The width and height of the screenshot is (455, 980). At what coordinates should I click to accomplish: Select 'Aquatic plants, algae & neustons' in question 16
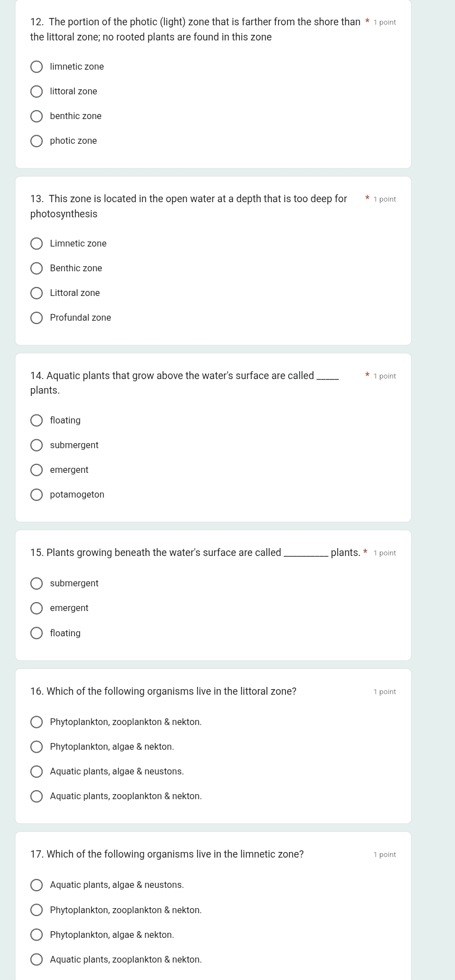(37, 772)
